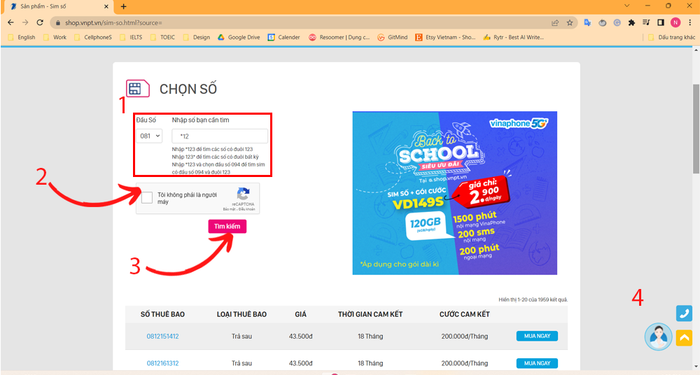
Task: Open the tab search chevron
Action: coord(627,6)
